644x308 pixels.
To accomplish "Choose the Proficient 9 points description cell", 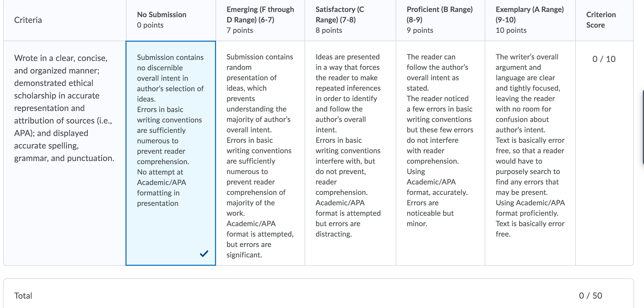I will pos(440,153).
